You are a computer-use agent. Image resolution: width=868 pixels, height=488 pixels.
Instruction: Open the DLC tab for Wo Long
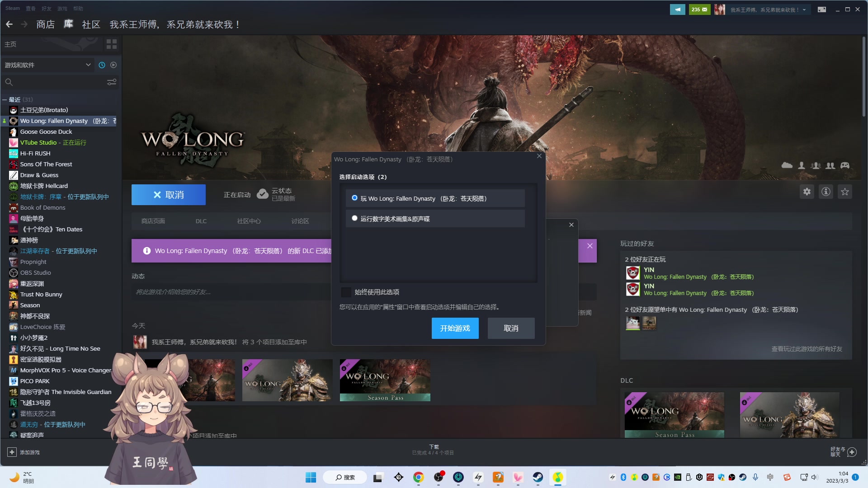pos(201,221)
